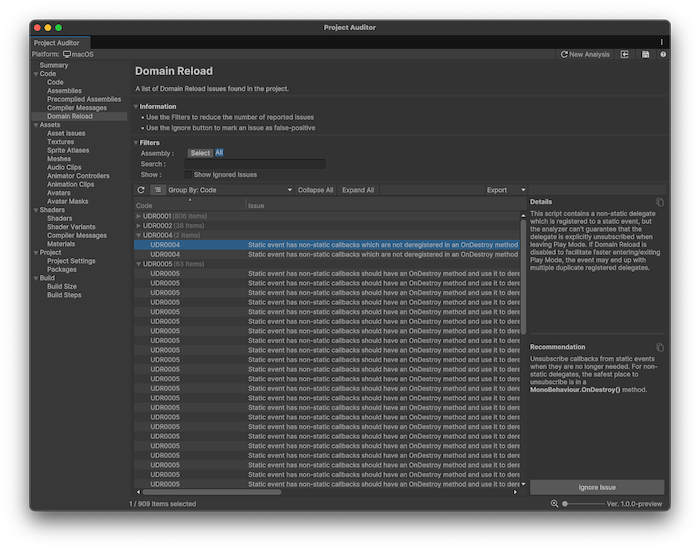Image resolution: width=700 pixels, height=550 pixels.
Task: Click the three-dot window options menu icon
Action: click(x=661, y=42)
